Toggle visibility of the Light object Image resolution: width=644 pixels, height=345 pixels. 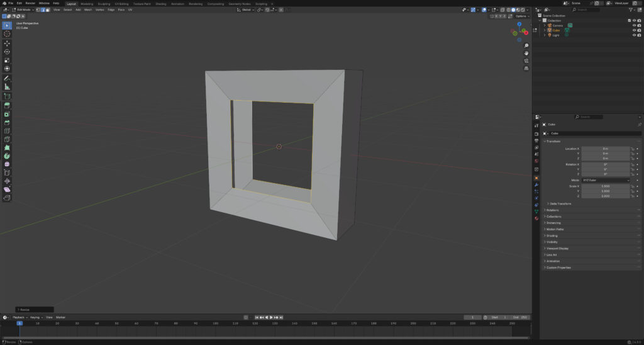click(634, 35)
